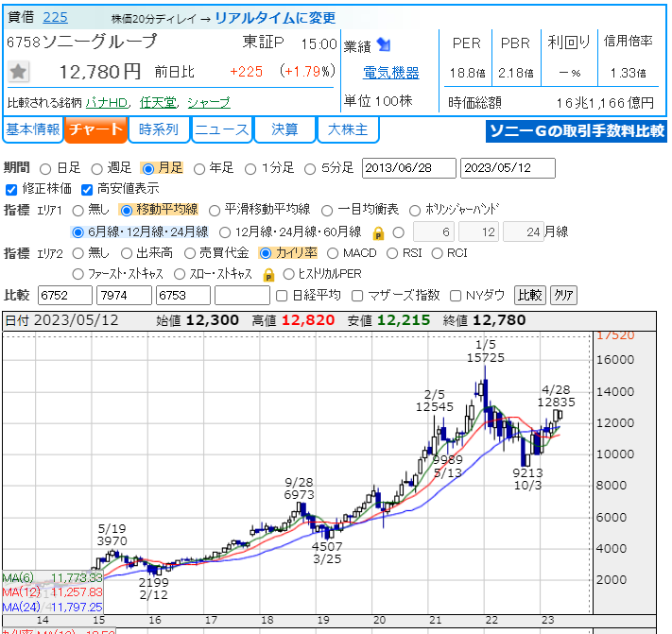The image size is (672, 634).
Task: Choose 無し for indicator エリア1
Action: (78, 211)
